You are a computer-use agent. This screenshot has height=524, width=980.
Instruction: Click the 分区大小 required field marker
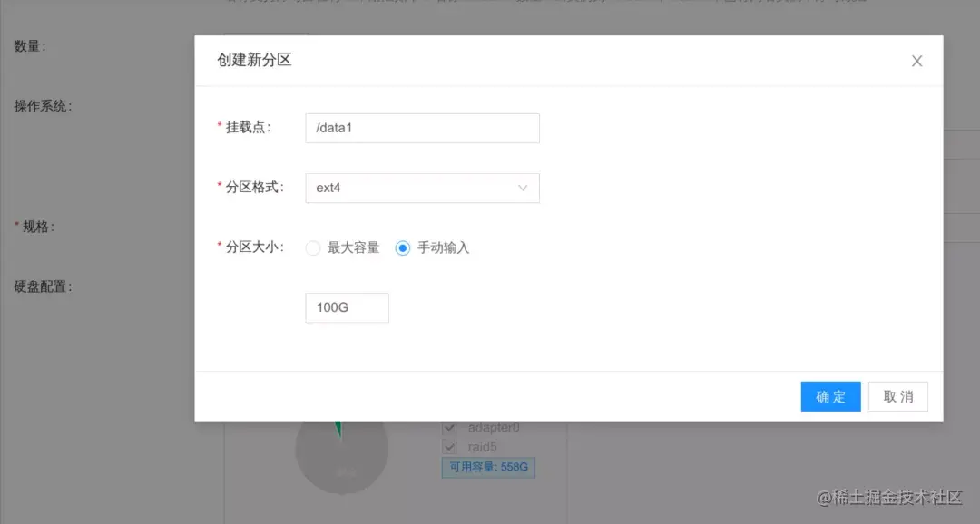[x=218, y=246]
